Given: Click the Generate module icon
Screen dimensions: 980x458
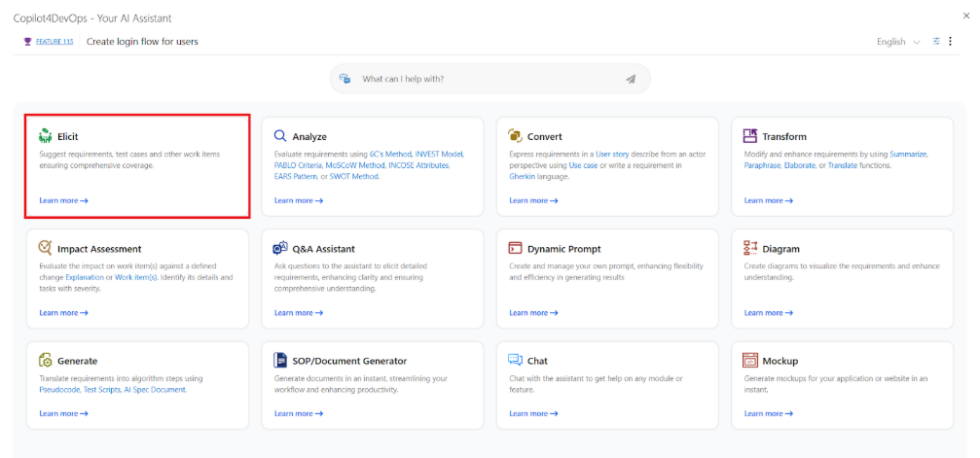Looking at the screenshot, I should (x=45, y=361).
